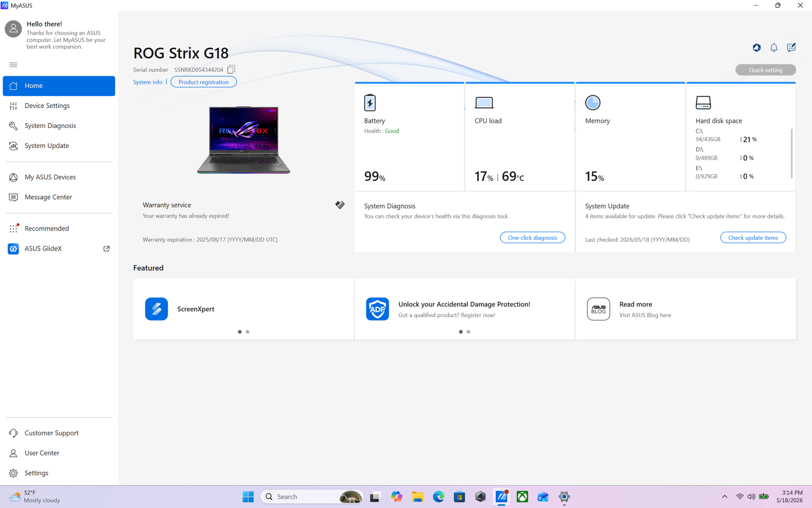Click the memory 15% usage value
This screenshot has height=508, width=812.
595,176
